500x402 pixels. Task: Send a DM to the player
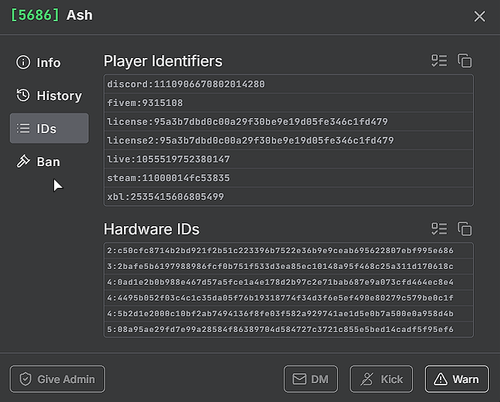[x=311, y=379]
